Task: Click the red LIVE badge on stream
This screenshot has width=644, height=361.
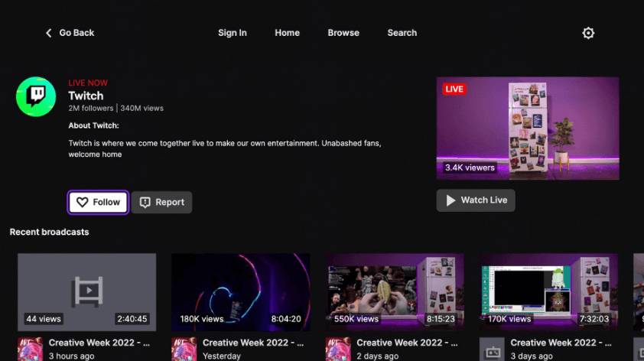Action: (x=454, y=89)
